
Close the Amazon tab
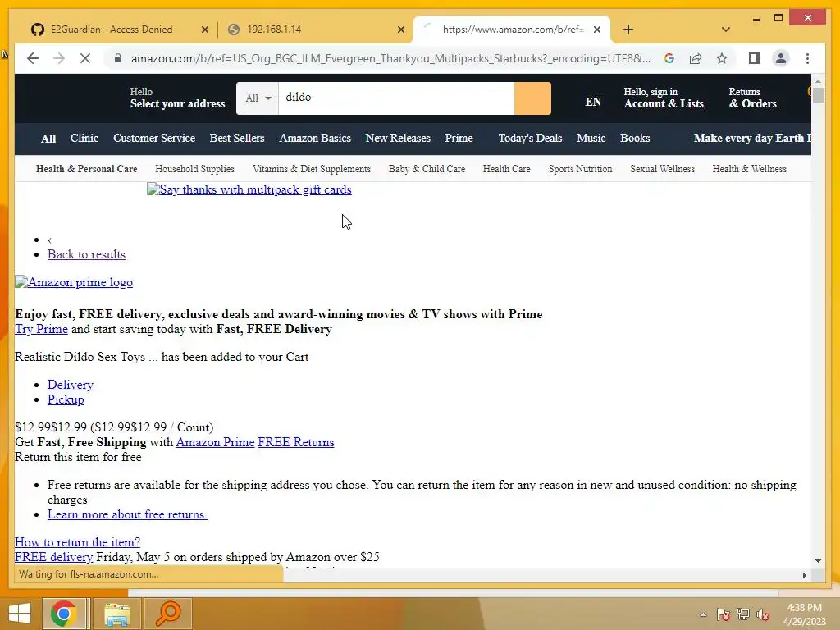(597, 30)
